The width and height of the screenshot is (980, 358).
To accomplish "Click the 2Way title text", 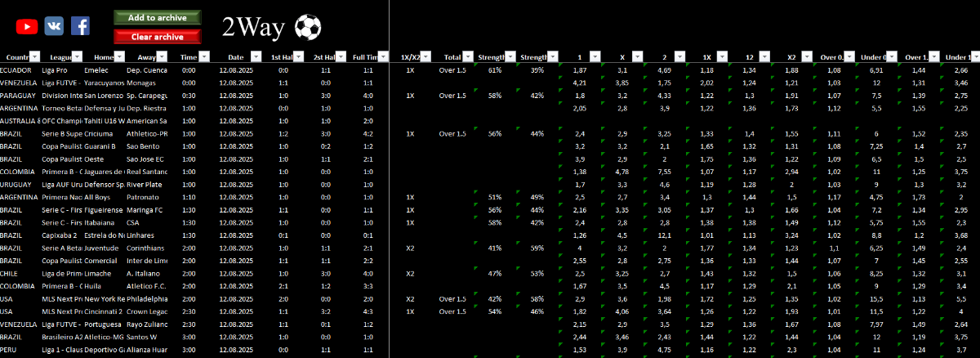I will (x=252, y=28).
